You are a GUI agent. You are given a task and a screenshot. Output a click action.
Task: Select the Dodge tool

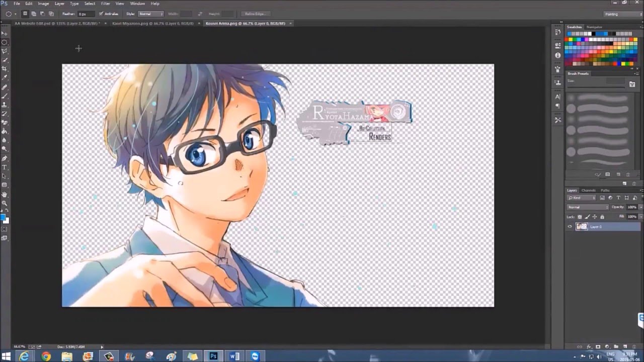click(5, 149)
